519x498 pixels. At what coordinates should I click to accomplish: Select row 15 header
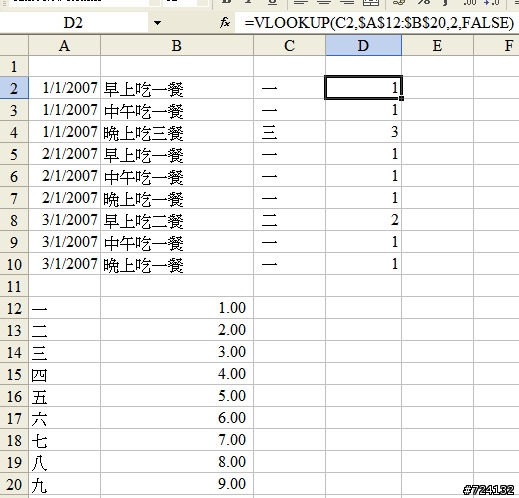(x=14, y=374)
